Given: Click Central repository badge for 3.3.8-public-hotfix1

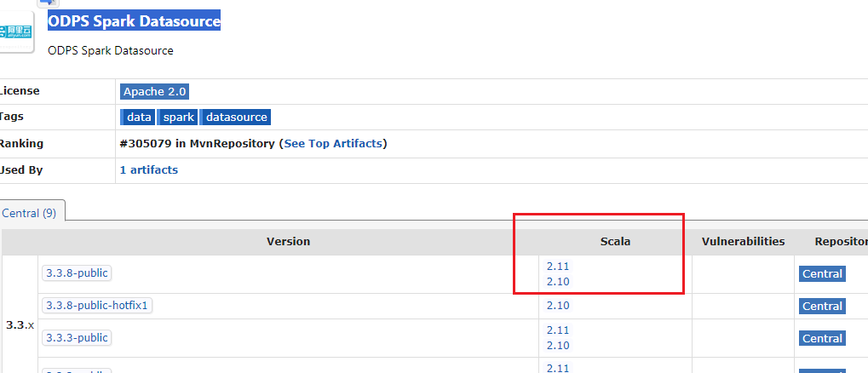Looking at the screenshot, I should [x=822, y=306].
